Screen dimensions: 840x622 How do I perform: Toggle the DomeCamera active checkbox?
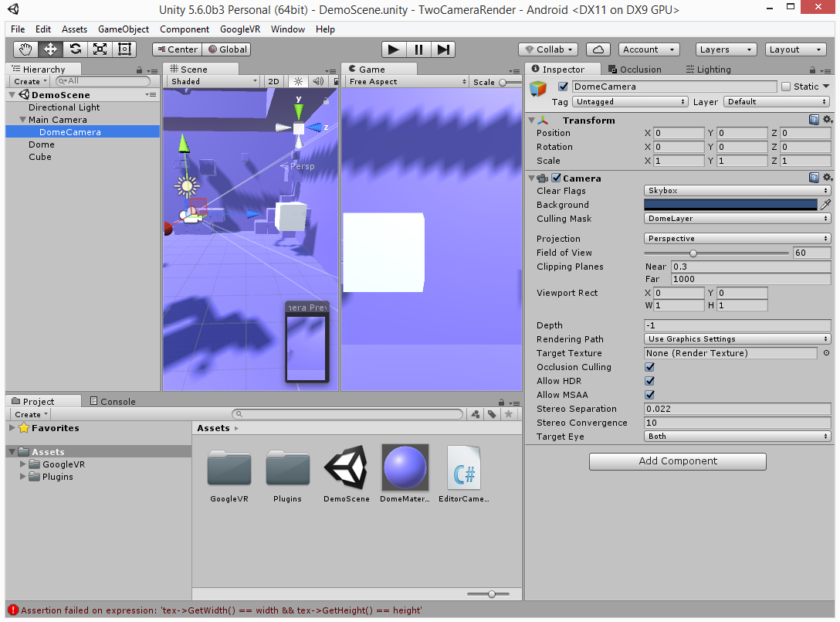coord(563,87)
